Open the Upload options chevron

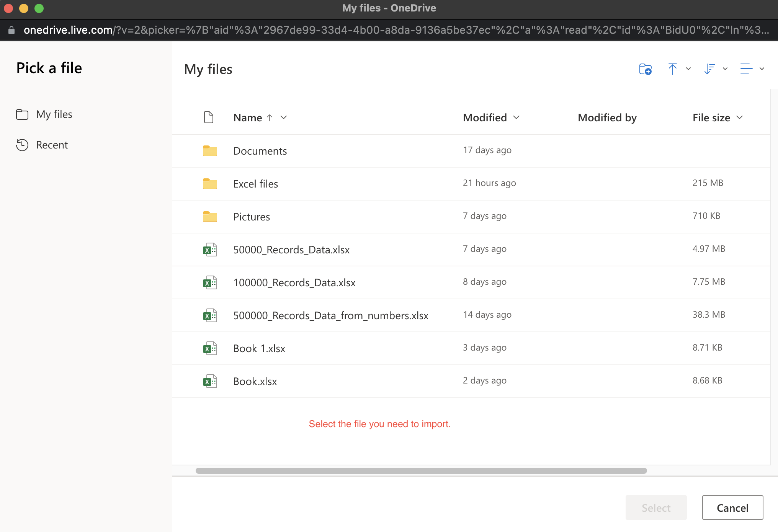[688, 69]
